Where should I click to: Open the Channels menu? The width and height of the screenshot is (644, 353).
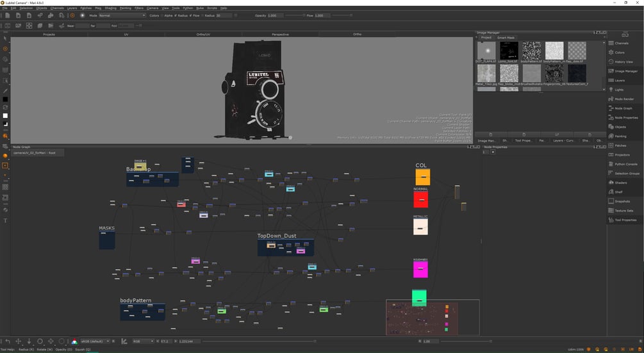coord(57,8)
